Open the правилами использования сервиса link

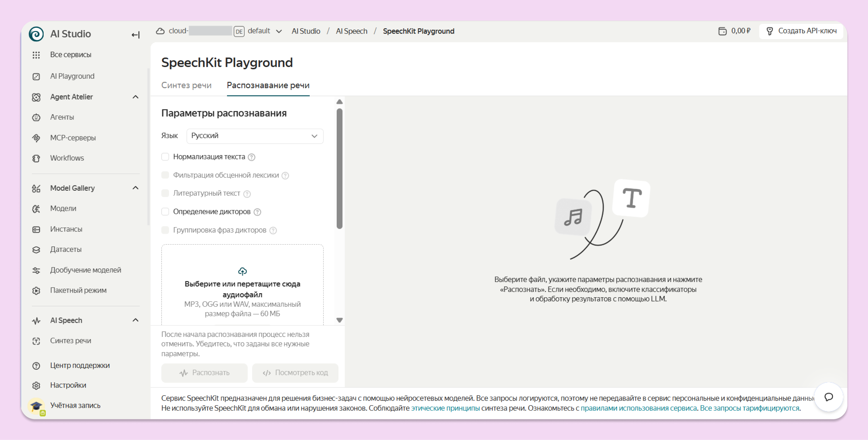(x=639, y=408)
